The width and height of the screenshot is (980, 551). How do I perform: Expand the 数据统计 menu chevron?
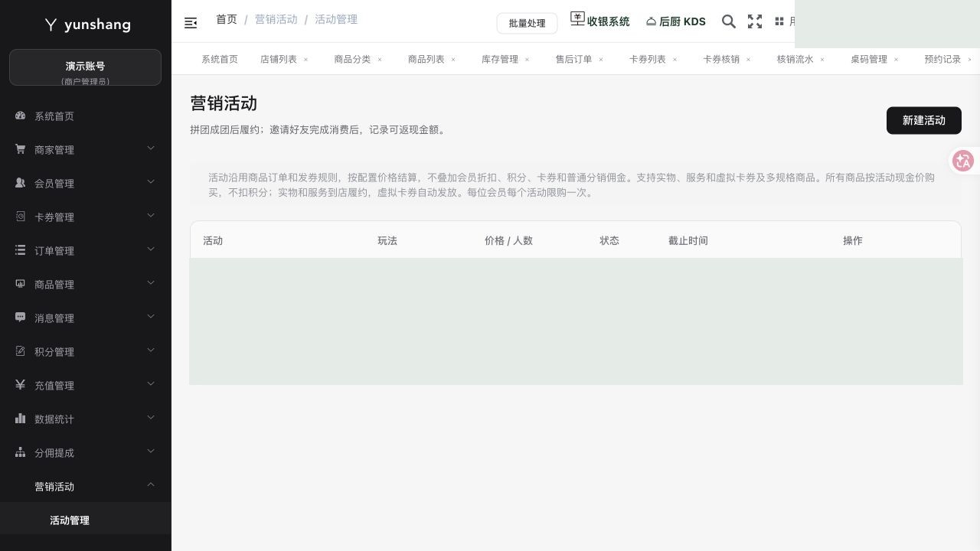coord(151,417)
